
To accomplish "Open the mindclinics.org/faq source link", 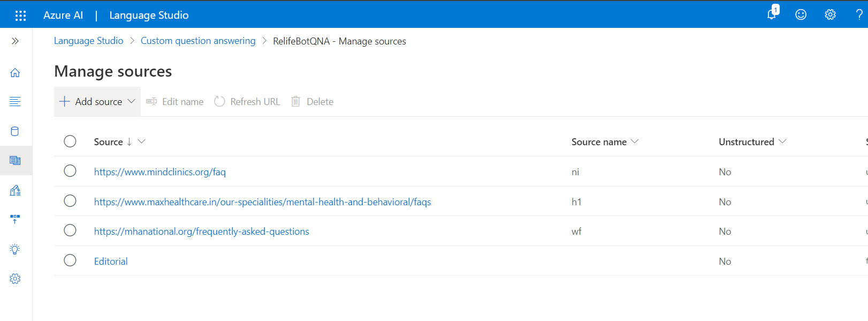I will click(160, 172).
